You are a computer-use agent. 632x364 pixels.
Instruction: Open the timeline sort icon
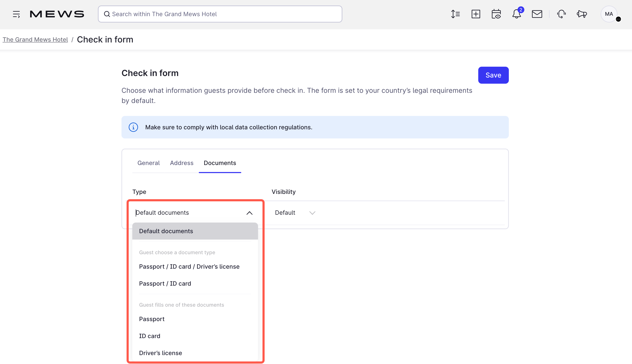[x=456, y=14]
